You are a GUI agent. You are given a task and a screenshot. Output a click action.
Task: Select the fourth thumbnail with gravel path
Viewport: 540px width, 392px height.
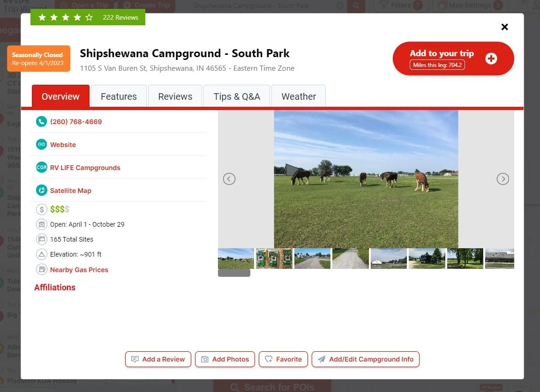(x=351, y=259)
